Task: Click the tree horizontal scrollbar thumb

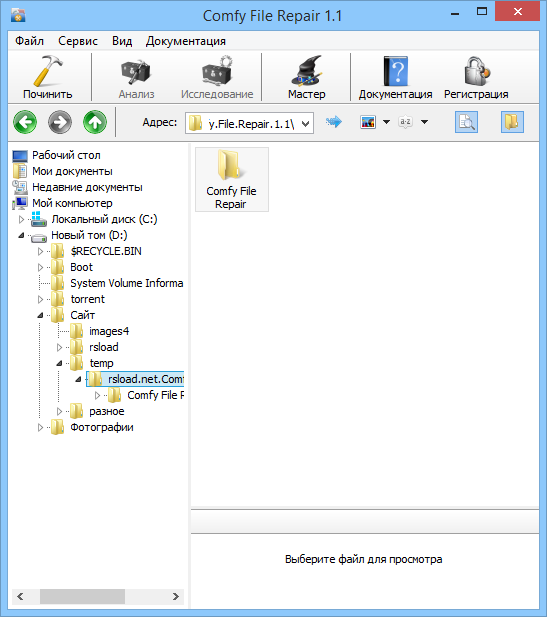Action: (x=82, y=597)
